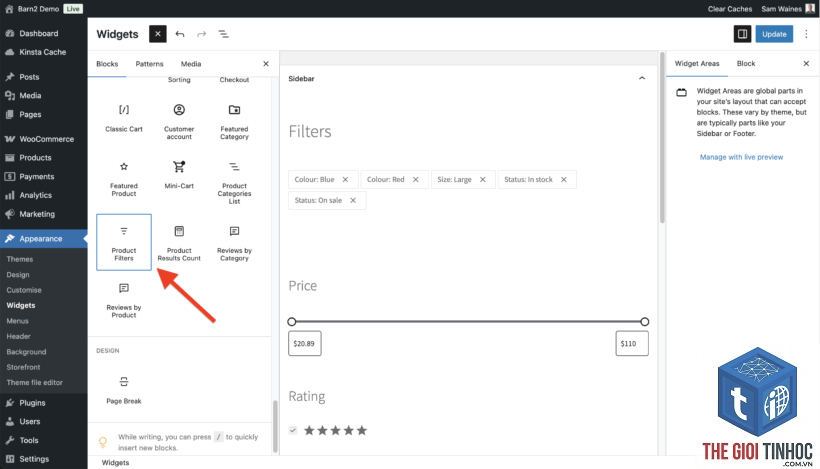Screen dimensions: 820x469
Task: Switch to the Patterns tab
Action: tap(149, 64)
